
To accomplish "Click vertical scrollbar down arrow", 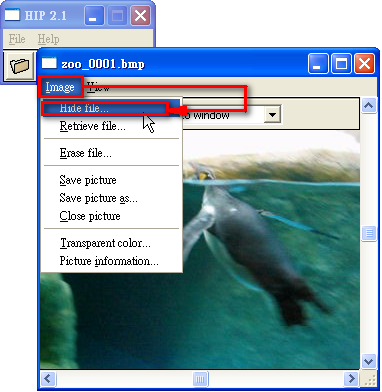I will tap(369, 361).
